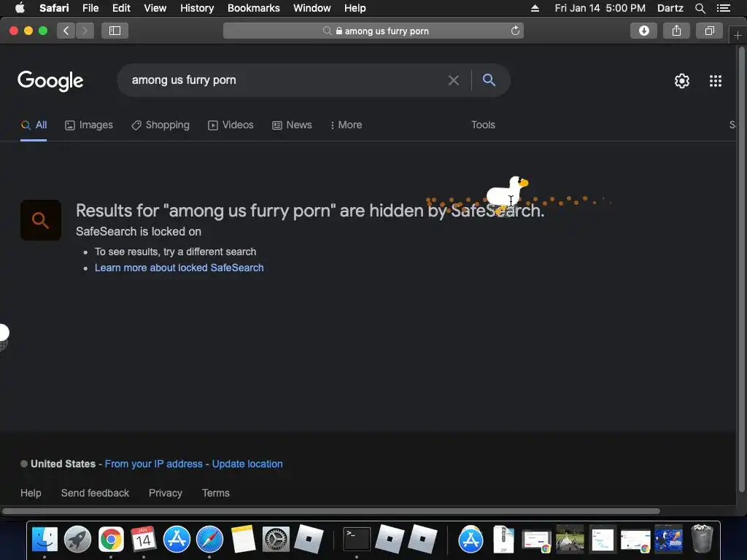
Task: Reload the page with the refresh icon
Action: coord(515,31)
